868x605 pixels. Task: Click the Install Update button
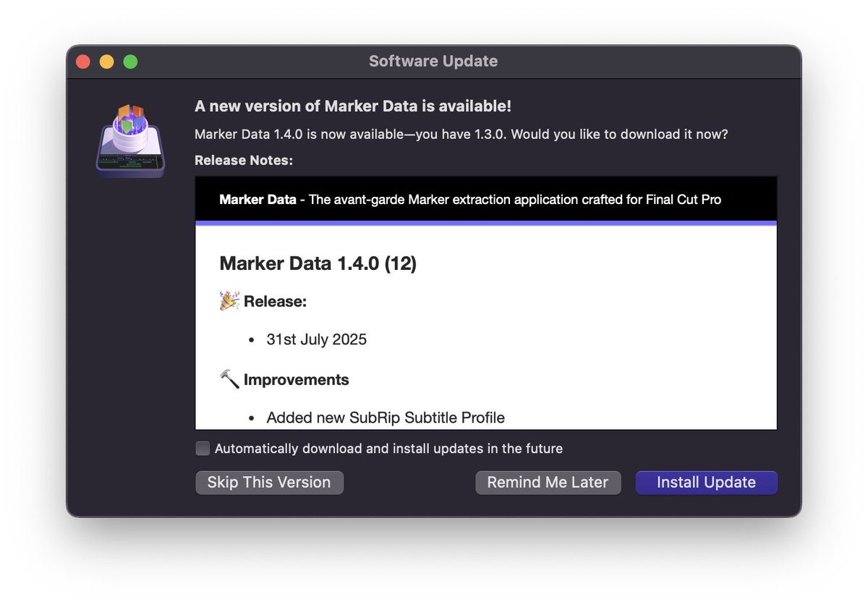coord(706,483)
